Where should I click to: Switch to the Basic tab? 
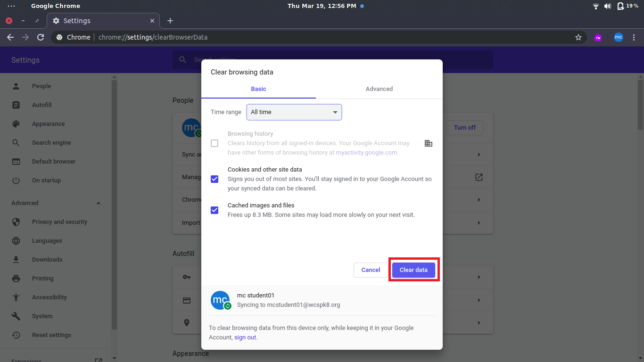[x=258, y=89]
